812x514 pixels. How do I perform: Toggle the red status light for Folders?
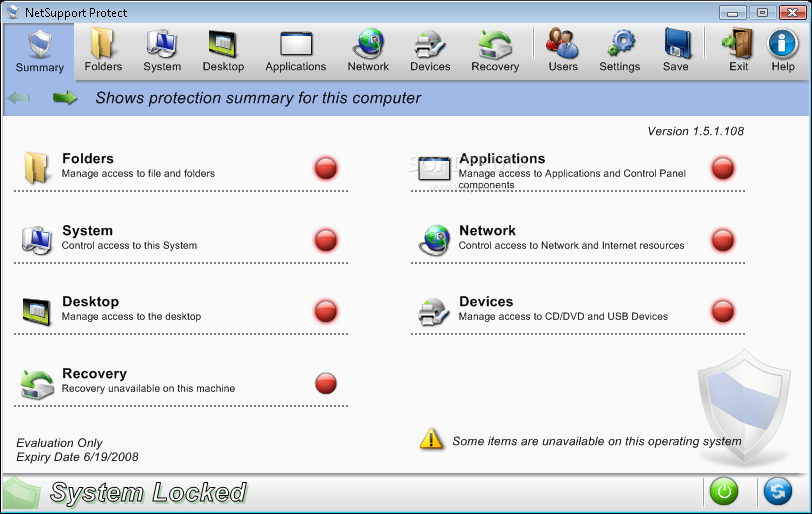pyautogui.click(x=326, y=169)
